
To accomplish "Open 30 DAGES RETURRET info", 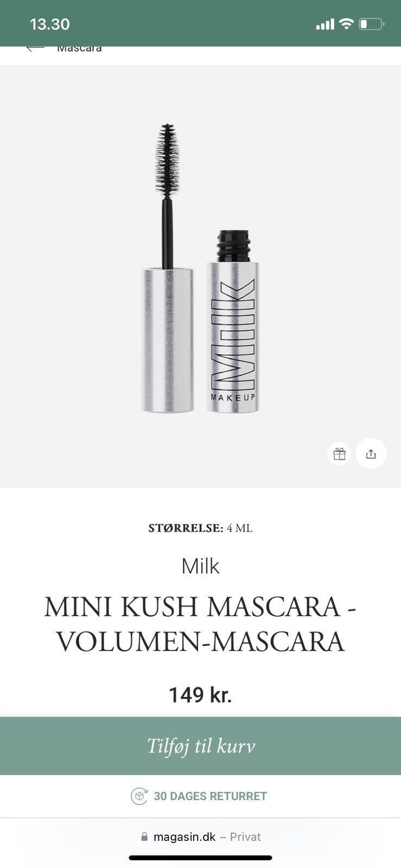I will [x=210, y=796].
